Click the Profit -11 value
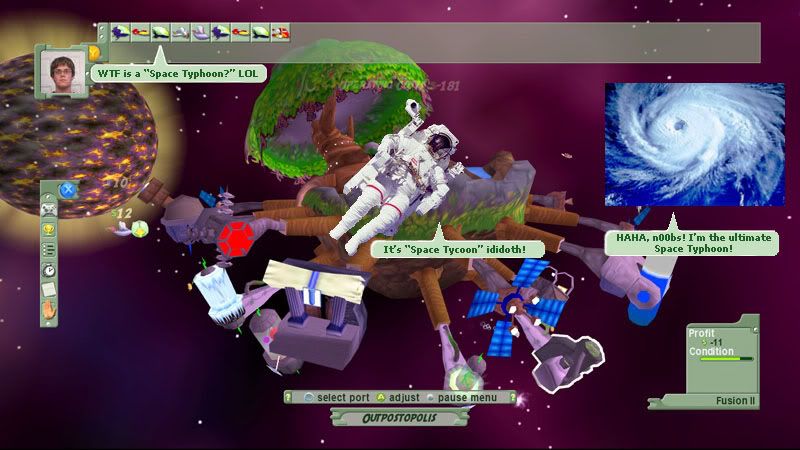The image size is (800, 450). (x=712, y=342)
